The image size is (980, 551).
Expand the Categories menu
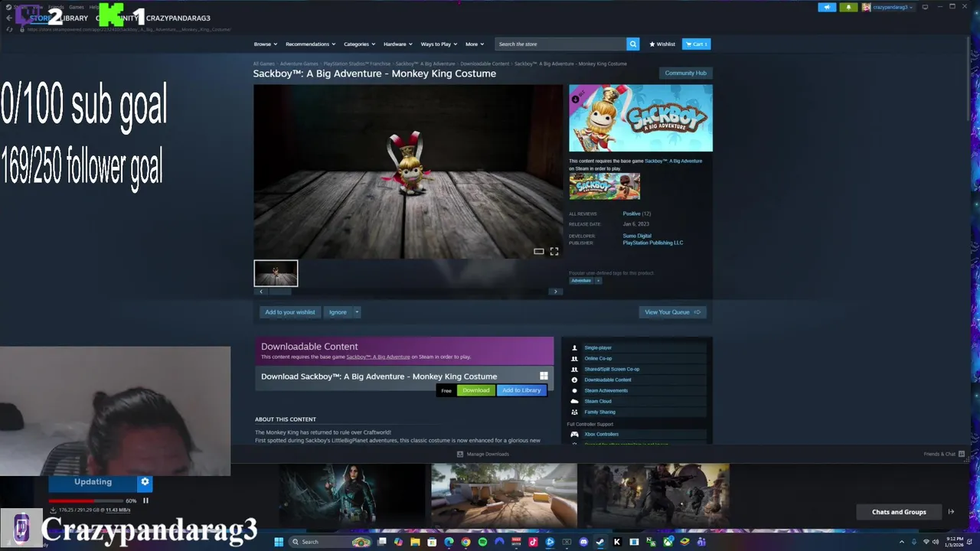point(359,44)
